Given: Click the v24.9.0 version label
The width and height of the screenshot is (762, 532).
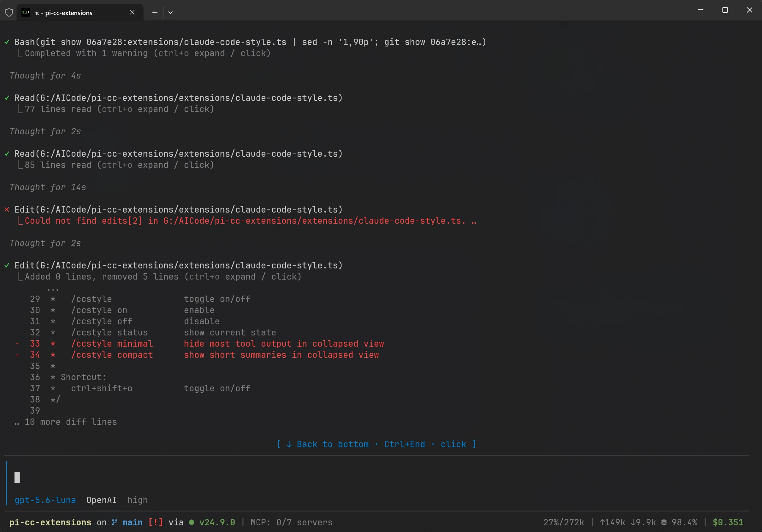Looking at the screenshot, I should point(217,522).
